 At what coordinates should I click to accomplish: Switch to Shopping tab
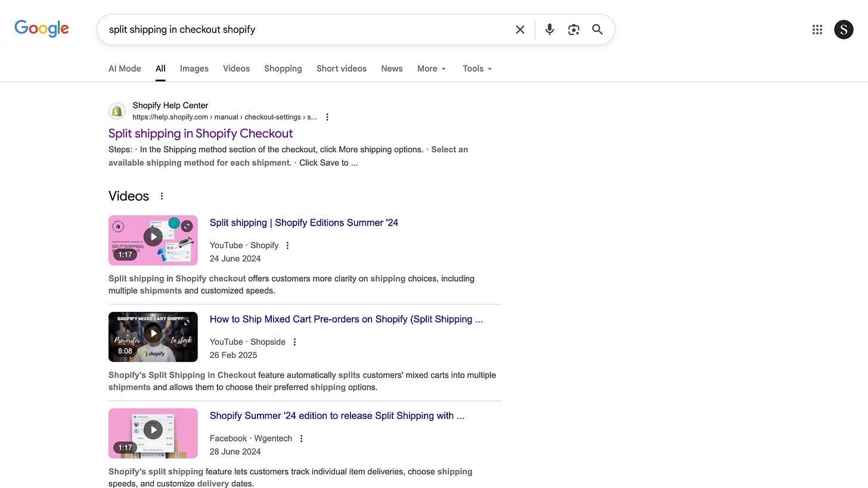coord(283,69)
